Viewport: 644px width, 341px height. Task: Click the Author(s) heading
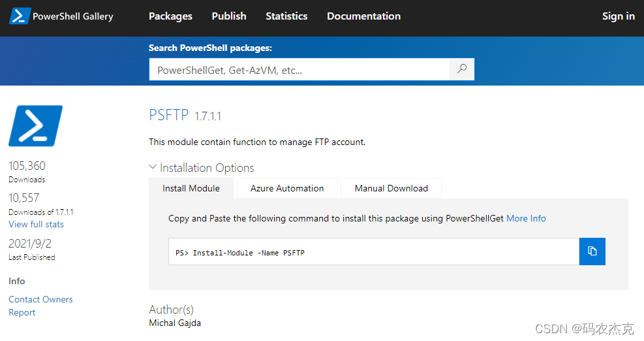pos(171,310)
